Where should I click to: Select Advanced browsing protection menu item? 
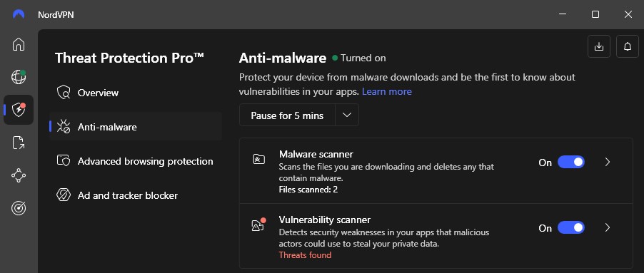coord(136,161)
